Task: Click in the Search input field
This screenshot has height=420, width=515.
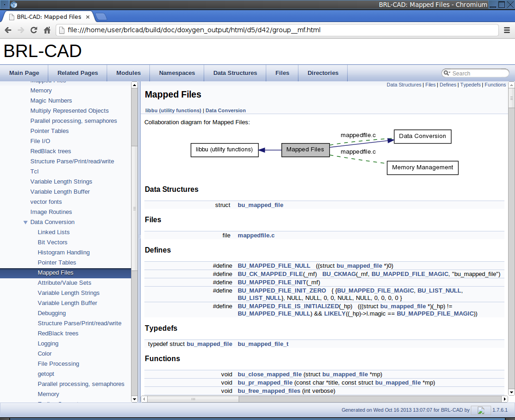Action: [478, 73]
